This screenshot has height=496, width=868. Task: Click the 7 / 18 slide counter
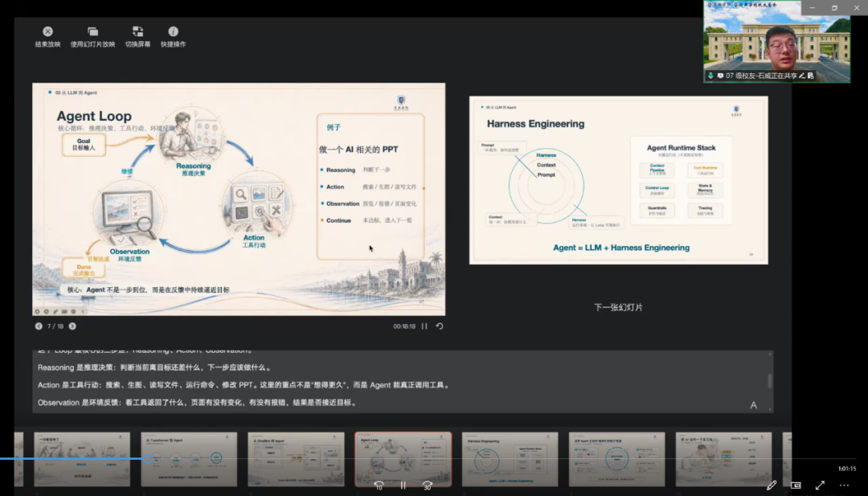coord(55,326)
